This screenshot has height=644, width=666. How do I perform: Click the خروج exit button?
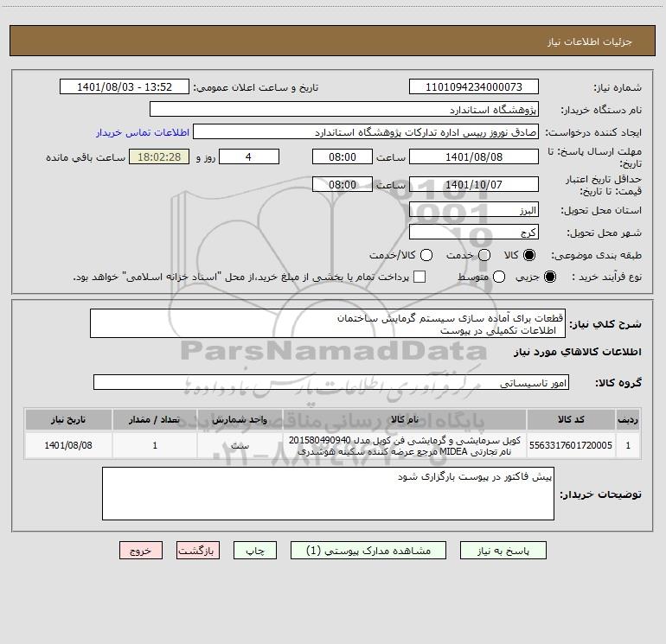click(141, 551)
